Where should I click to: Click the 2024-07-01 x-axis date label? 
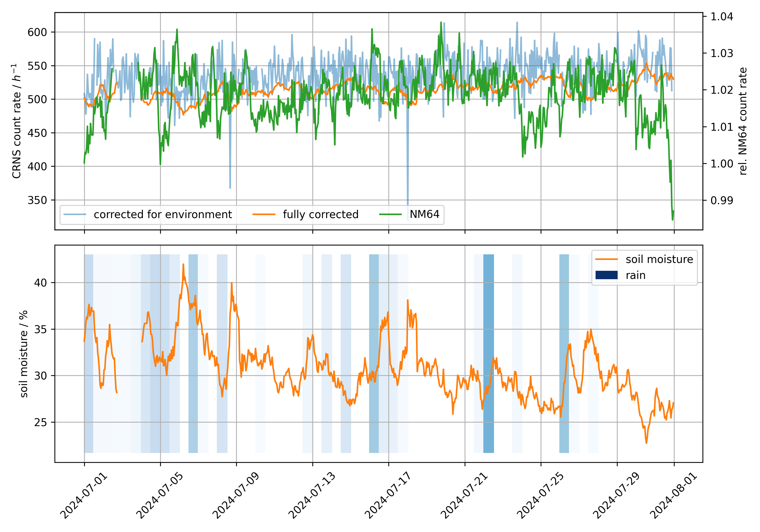tap(84, 496)
